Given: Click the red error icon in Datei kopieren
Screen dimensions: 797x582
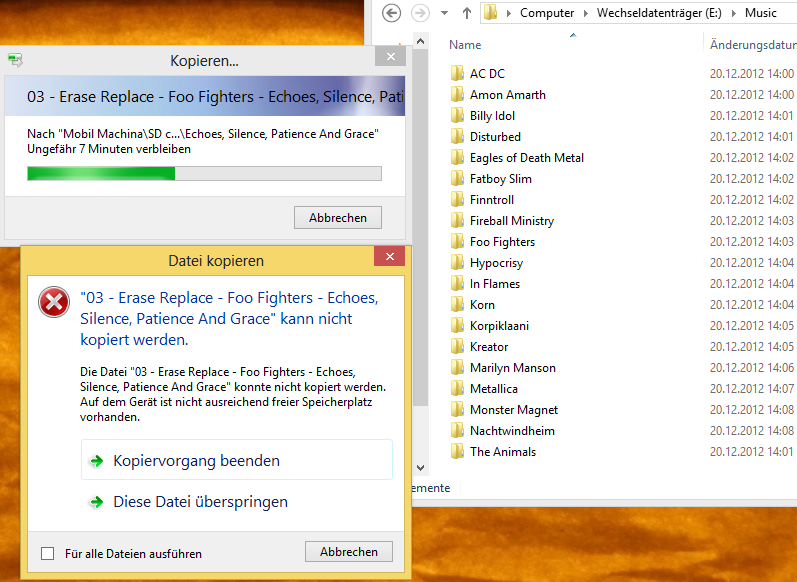Looking at the screenshot, I should click(54, 302).
